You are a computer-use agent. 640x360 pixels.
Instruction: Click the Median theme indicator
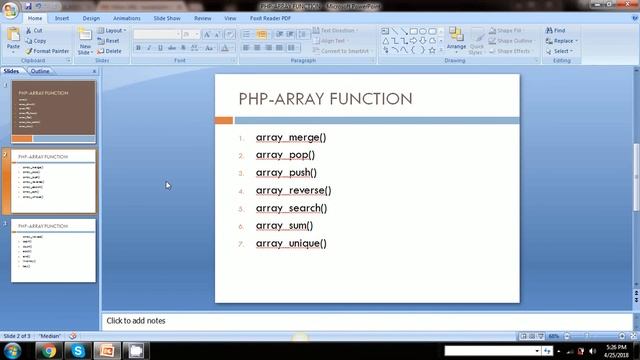(50, 336)
